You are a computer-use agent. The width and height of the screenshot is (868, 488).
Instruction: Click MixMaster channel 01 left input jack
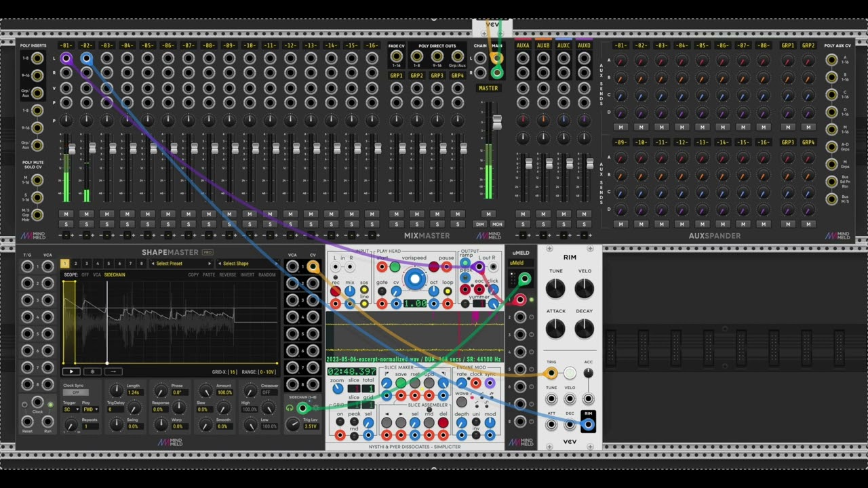(x=66, y=58)
